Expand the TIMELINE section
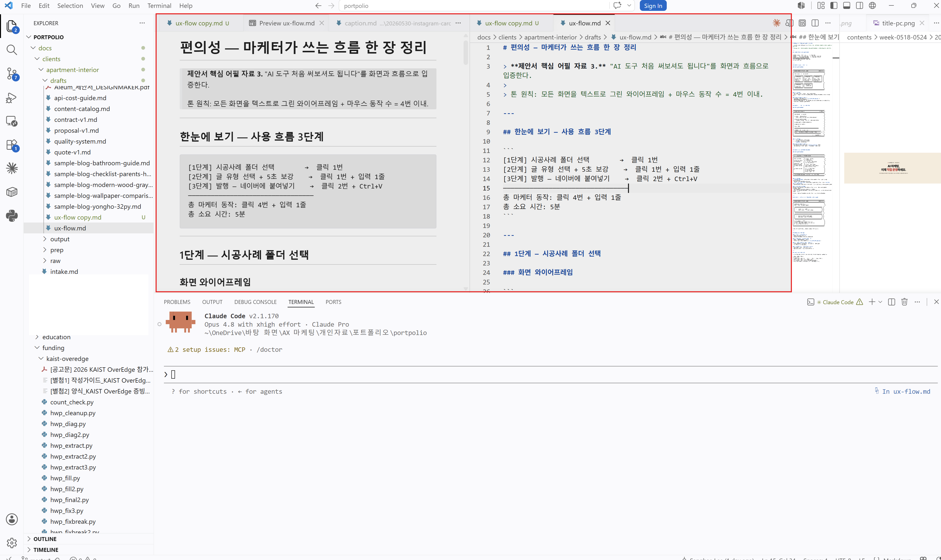Viewport: 941px width, 560px height. coord(29,550)
